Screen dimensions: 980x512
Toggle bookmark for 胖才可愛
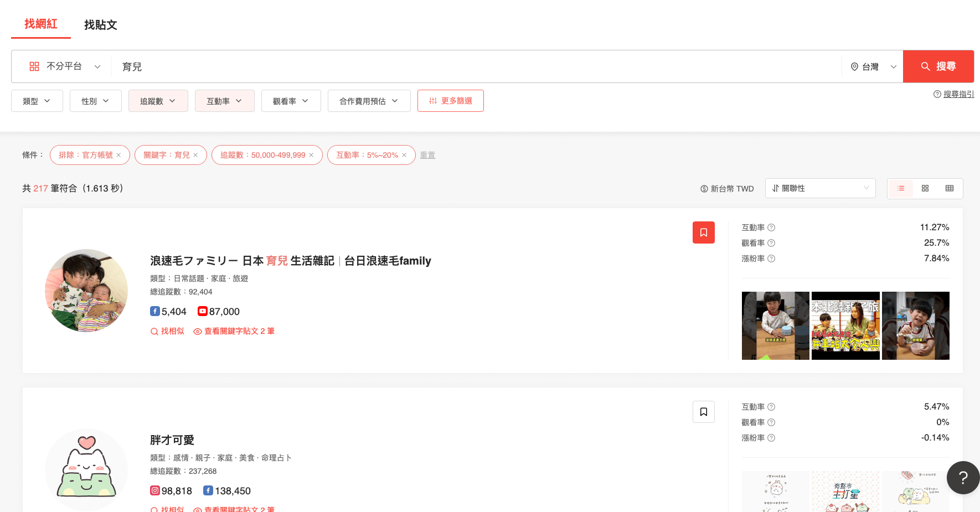point(704,412)
